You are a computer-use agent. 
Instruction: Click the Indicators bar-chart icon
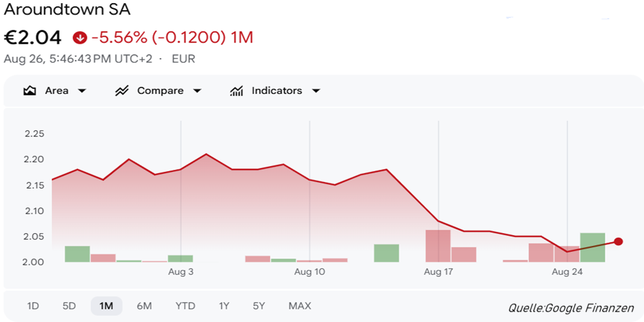click(x=236, y=91)
